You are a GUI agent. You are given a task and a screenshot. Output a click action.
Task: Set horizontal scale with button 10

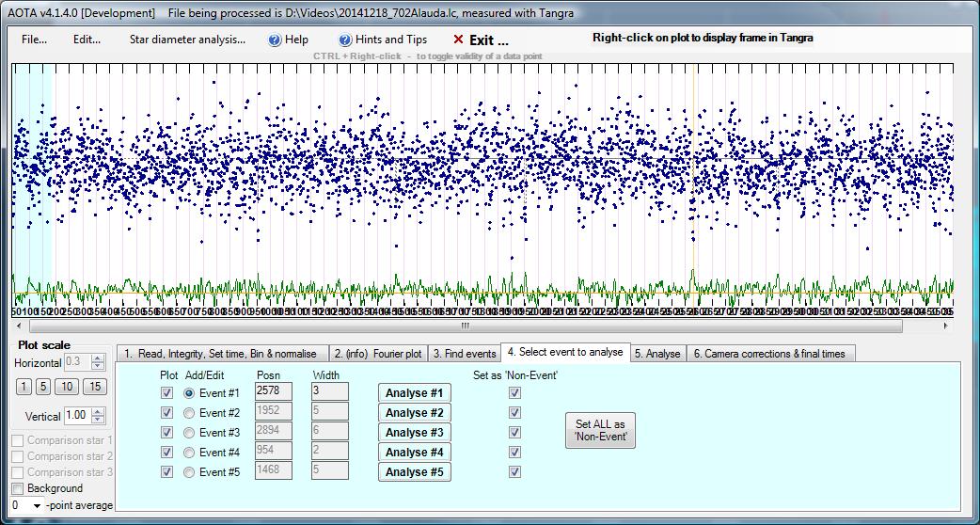pos(67,387)
